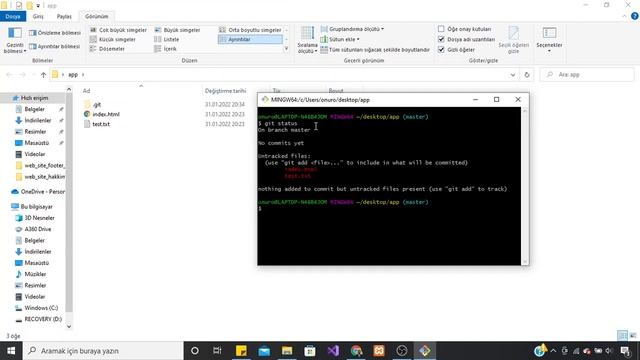Collapse the ribbon with the chevron
This screenshot has width=640, height=360.
tap(624, 16)
